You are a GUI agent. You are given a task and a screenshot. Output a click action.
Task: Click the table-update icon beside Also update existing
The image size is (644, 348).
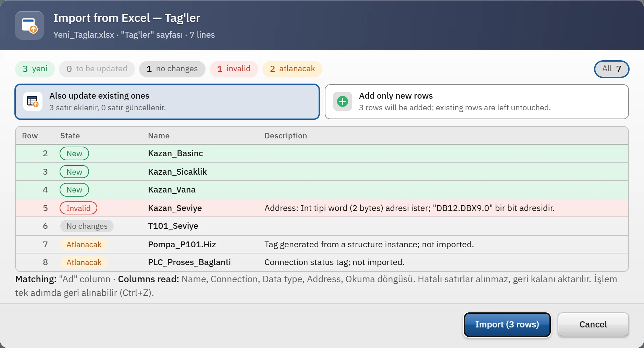pos(33,101)
